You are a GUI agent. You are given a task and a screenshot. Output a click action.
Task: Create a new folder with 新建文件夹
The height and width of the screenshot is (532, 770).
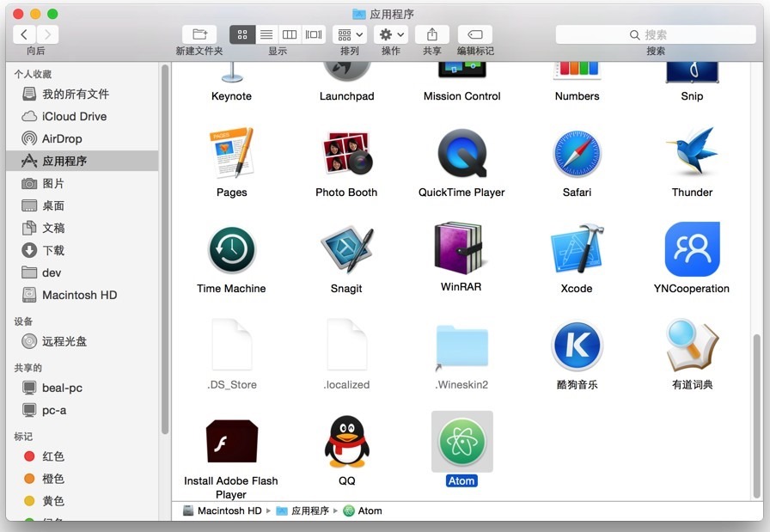199,34
